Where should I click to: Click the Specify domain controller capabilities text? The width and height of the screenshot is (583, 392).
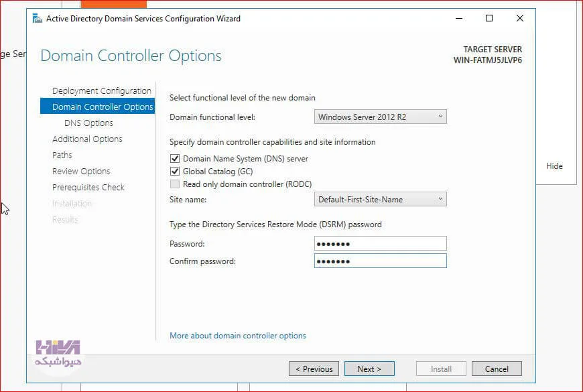click(x=273, y=142)
